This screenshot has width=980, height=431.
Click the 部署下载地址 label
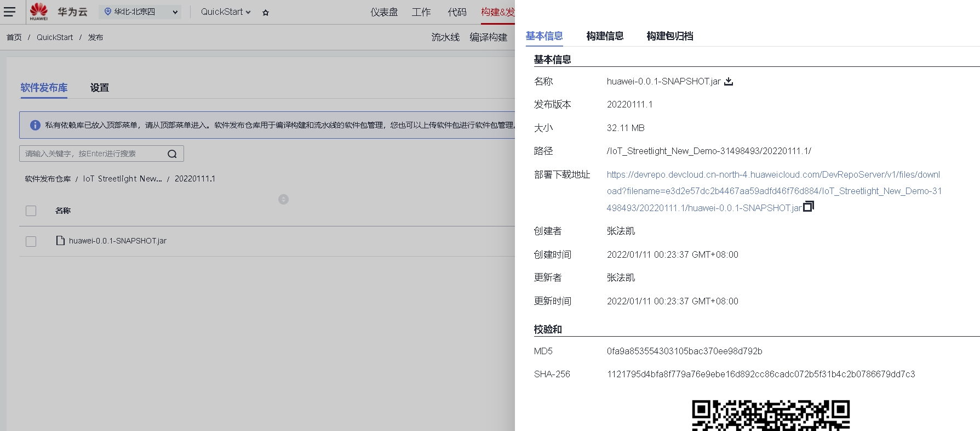pos(562,174)
